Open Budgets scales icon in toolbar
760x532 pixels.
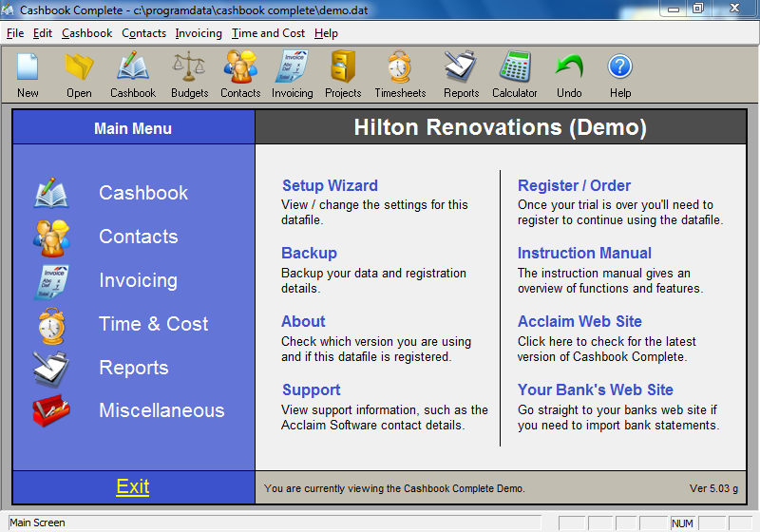189,67
